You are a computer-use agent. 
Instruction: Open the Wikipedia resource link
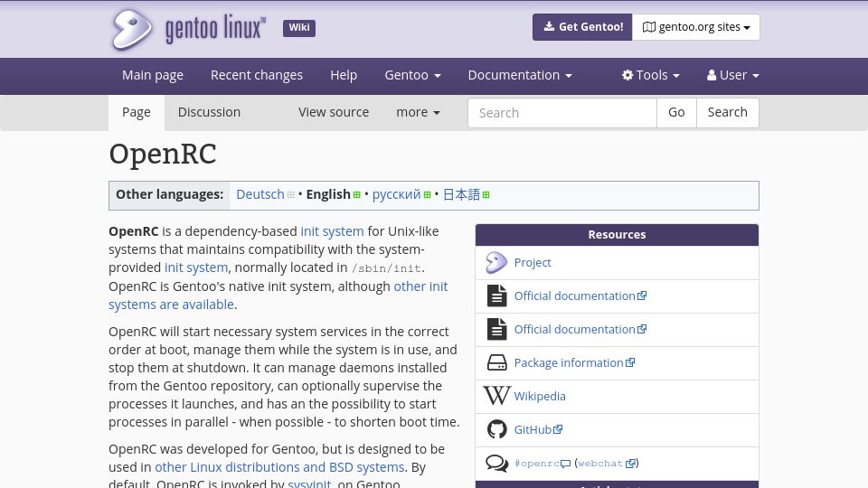pyautogui.click(x=540, y=396)
